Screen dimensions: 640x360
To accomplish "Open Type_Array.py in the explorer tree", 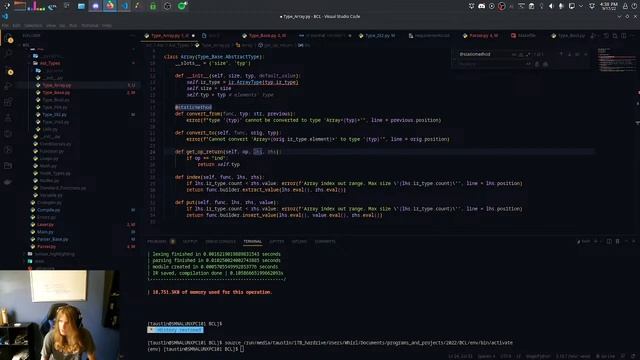I will click(x=57, y=85).
